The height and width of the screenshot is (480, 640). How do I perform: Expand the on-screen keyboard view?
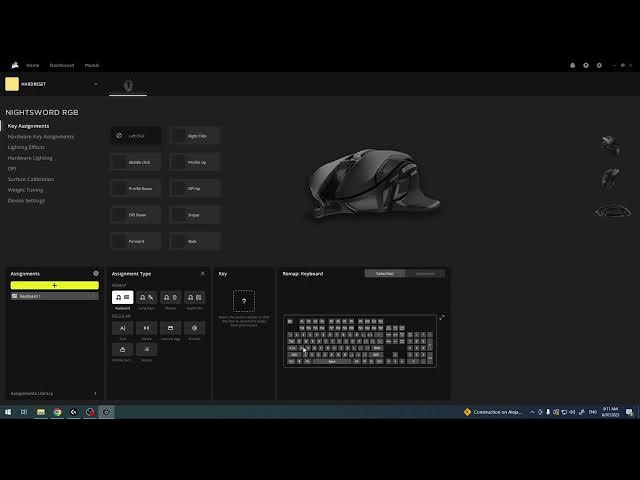click(x=442, y=317)
